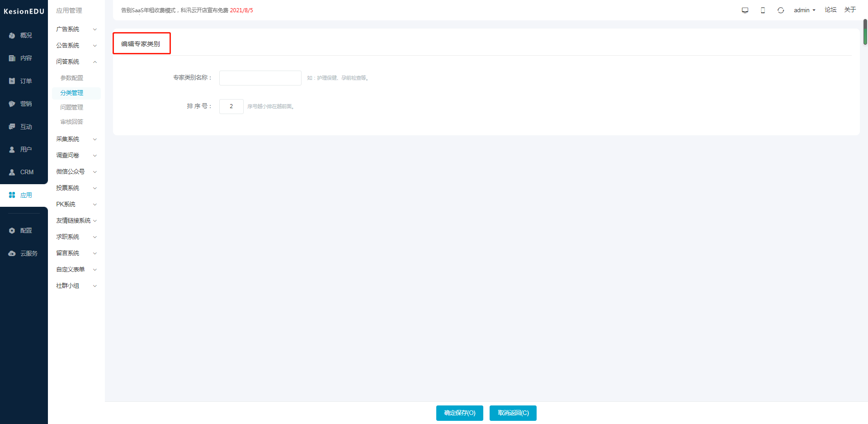The width and height of the screenshot is (868, 424).
Task: Click the desktop preview monitor icon
Action: tap(745, 10)
